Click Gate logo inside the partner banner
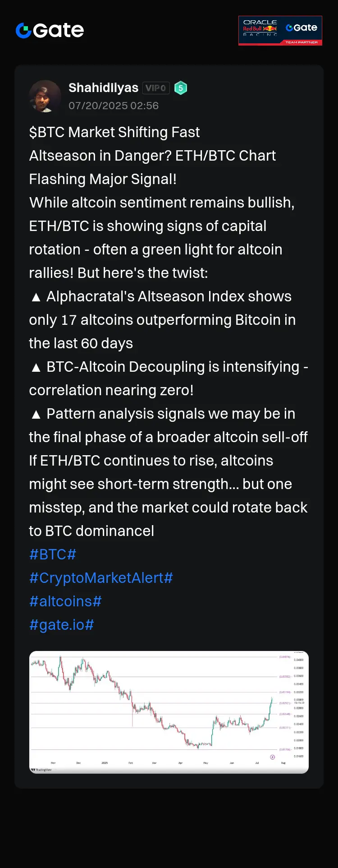 tap(301, 28)
